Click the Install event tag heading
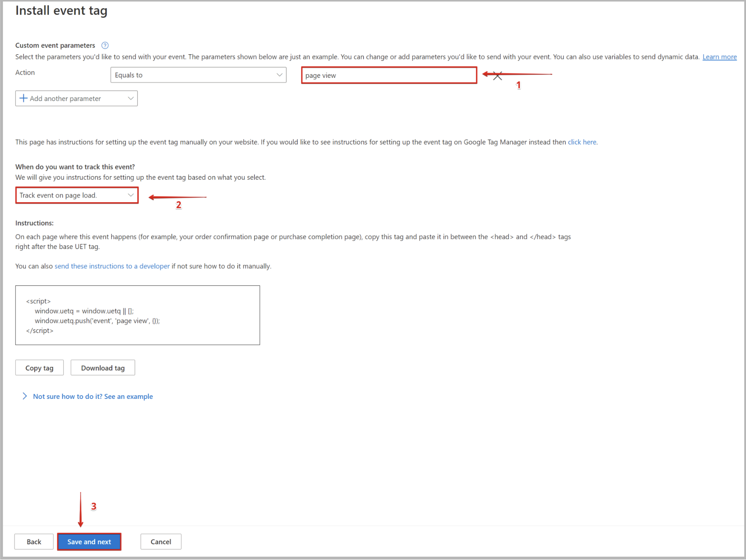 point(61,10)
